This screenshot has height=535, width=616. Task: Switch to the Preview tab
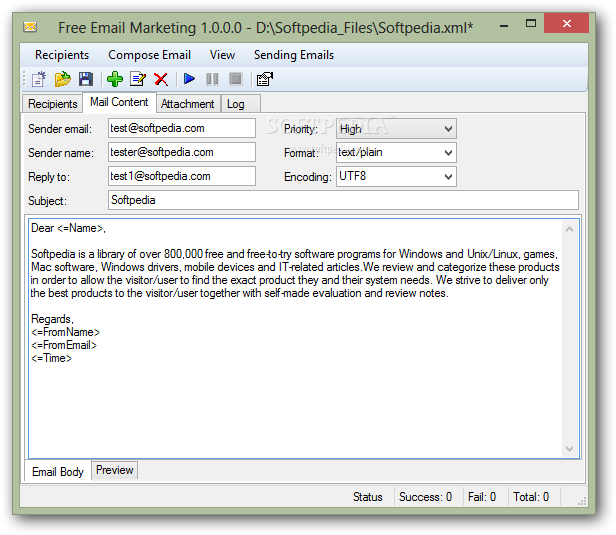115,470
